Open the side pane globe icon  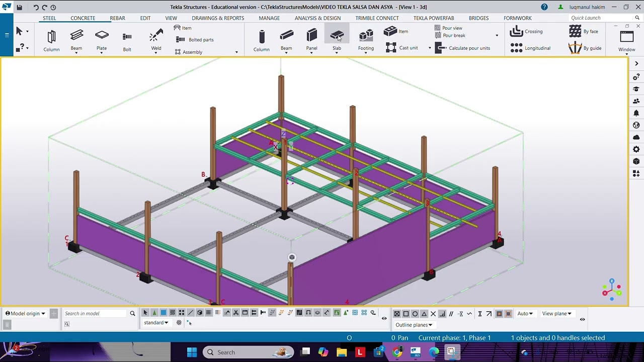pos(636,125)
